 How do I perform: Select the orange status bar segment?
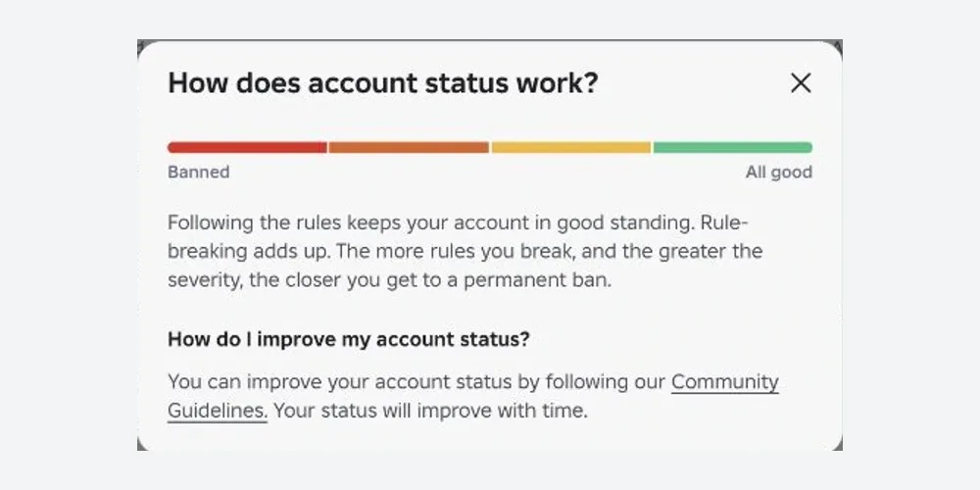click(x=409, y=148)
